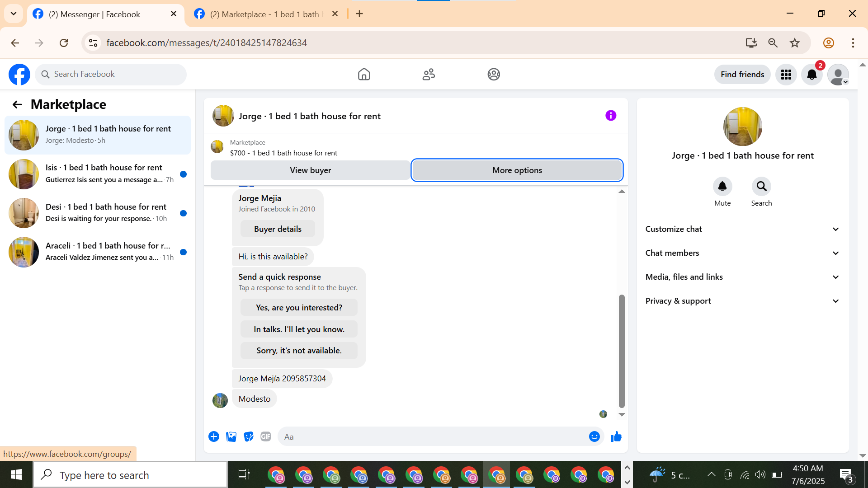Focus the Search Facebook field
868x488 pixels.
[111, 74]
